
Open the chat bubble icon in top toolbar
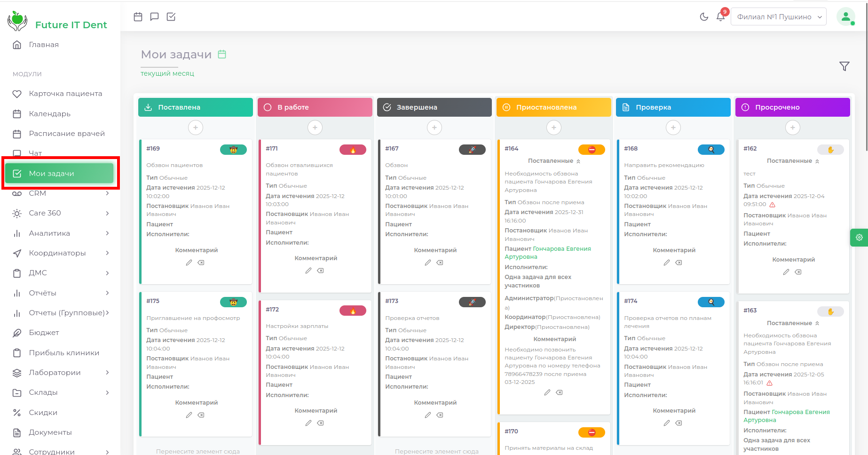point(154,17)
